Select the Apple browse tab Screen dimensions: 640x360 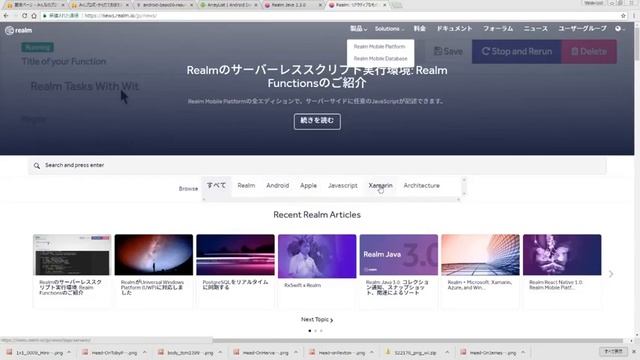pos(308,185)
